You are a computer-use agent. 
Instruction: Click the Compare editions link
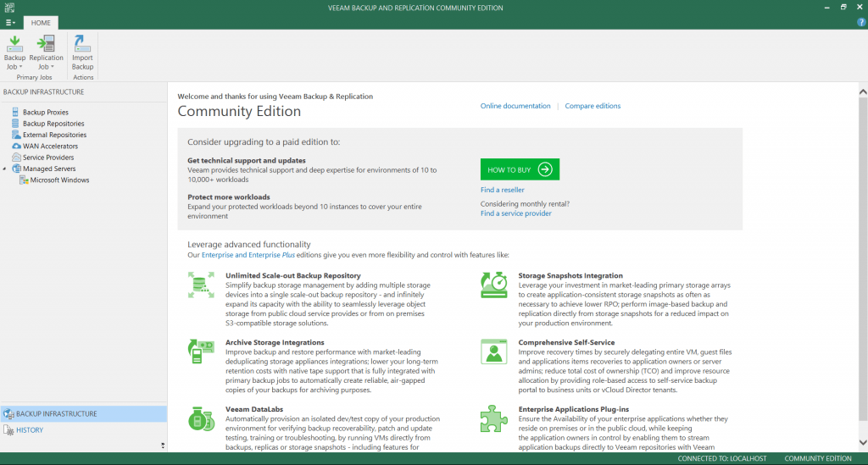click(x=593, y=106)
